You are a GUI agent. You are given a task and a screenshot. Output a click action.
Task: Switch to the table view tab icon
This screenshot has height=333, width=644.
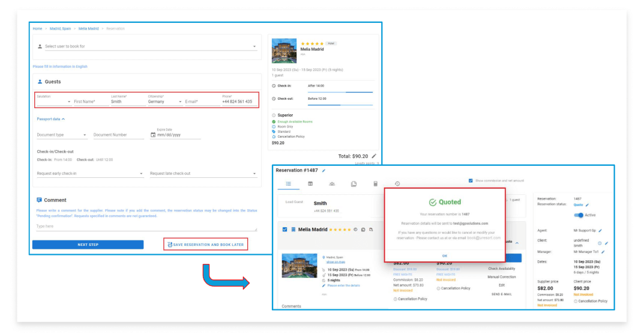(x=310, y=184)
